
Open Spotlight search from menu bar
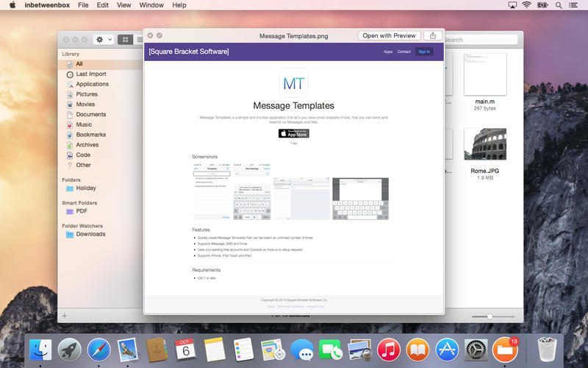559,5
